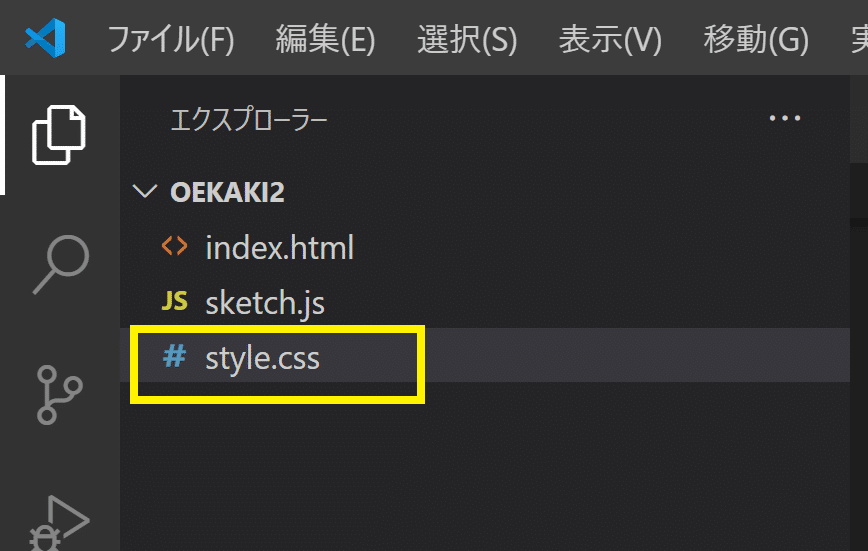Screen dimensions: 868x551
Task: Click the HTML brackets icon beside index.html
Action: click(x=174, y=246)
